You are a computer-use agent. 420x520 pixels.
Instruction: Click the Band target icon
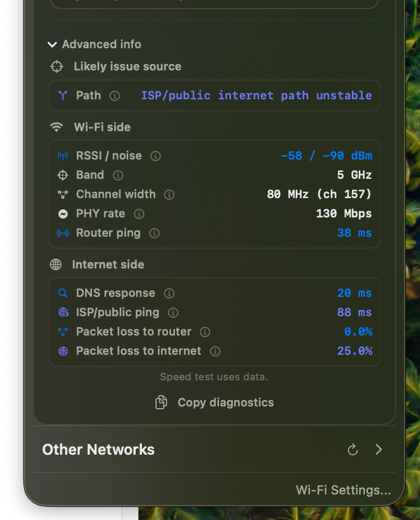[63, 175]
